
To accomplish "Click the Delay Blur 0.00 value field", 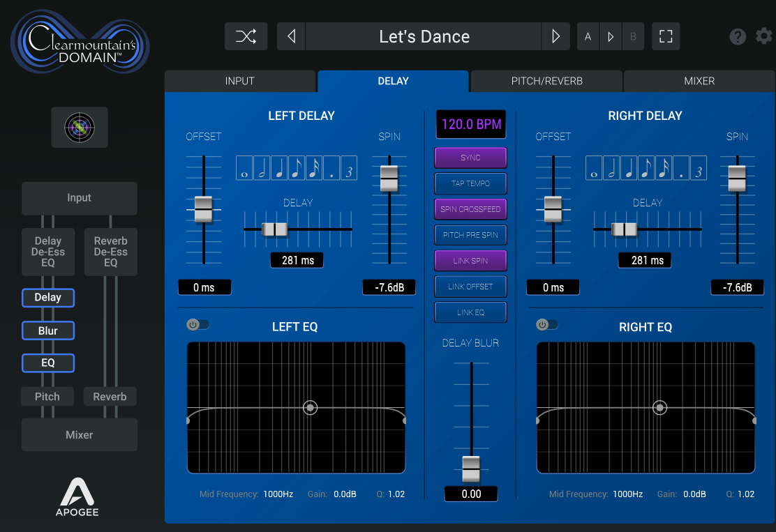I will [x=471, y=494].
